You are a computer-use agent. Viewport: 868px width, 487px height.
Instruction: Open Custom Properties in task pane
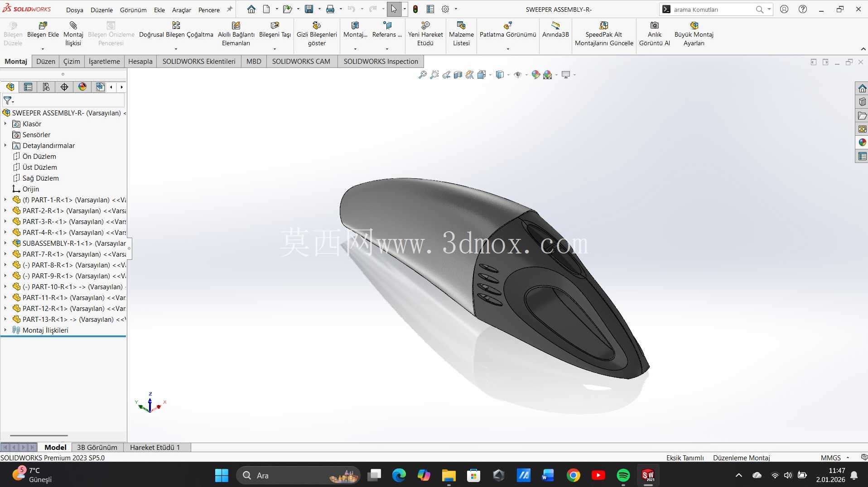[x=862, y=156]
